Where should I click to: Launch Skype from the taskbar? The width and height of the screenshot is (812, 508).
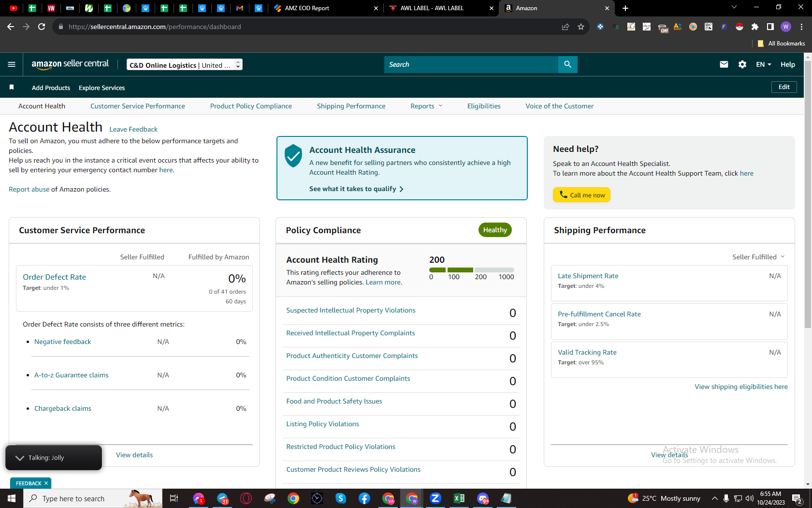341,498
